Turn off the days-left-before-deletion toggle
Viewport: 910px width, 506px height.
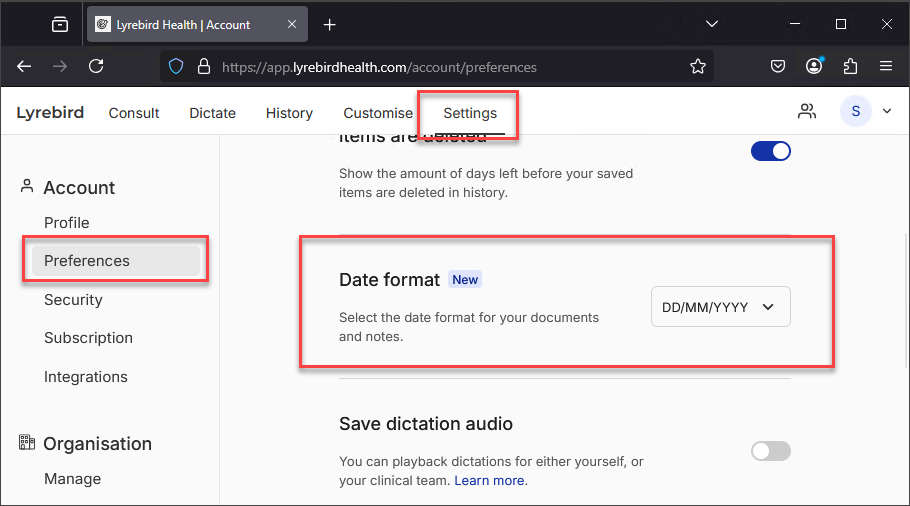point(771,151)
